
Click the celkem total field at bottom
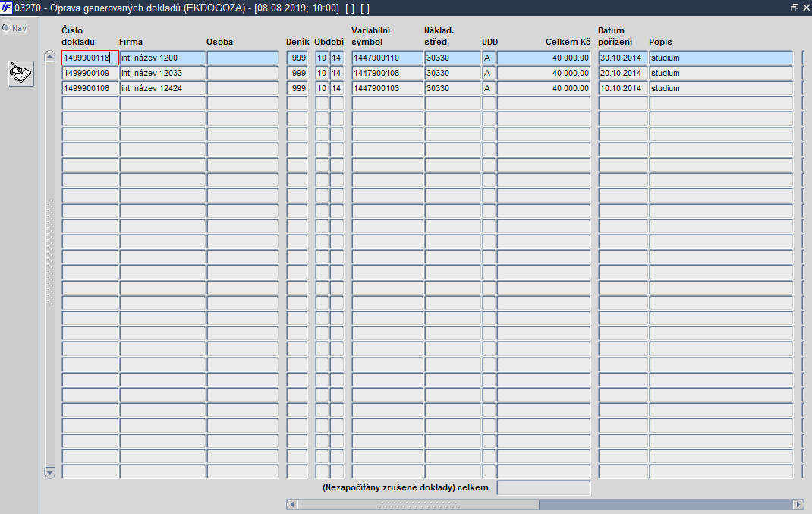tap(543, 487)
